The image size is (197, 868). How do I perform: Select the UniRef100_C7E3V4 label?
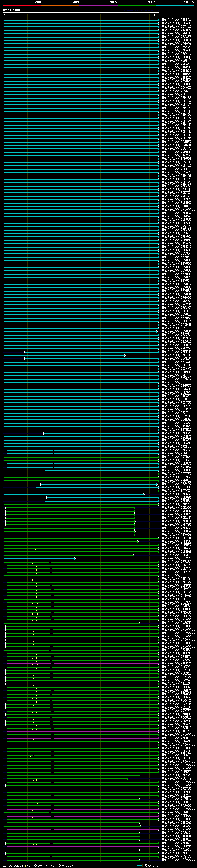[177, 393]
